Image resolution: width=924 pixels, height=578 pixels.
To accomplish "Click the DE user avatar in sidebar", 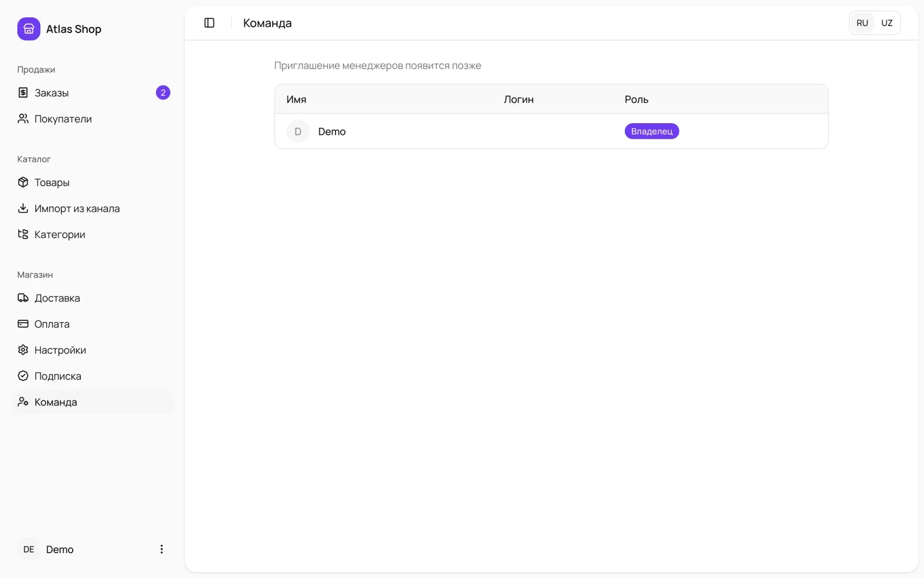I will tap(29, 549).
